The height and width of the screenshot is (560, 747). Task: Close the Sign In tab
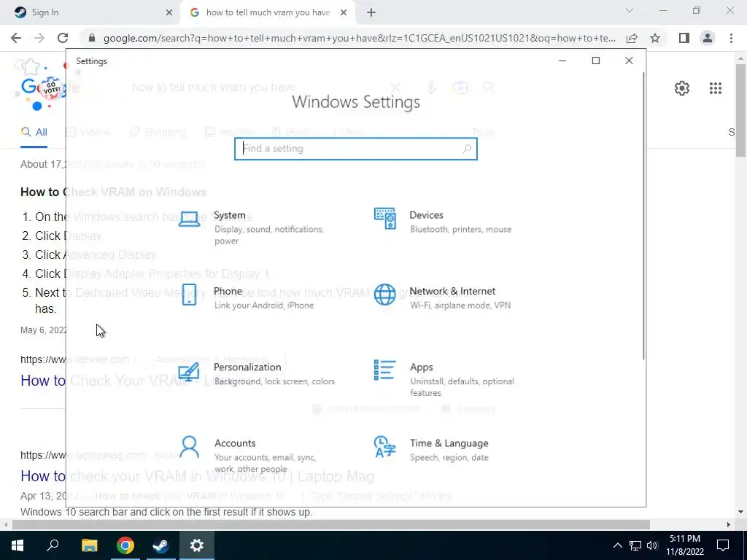click(169, 12)
